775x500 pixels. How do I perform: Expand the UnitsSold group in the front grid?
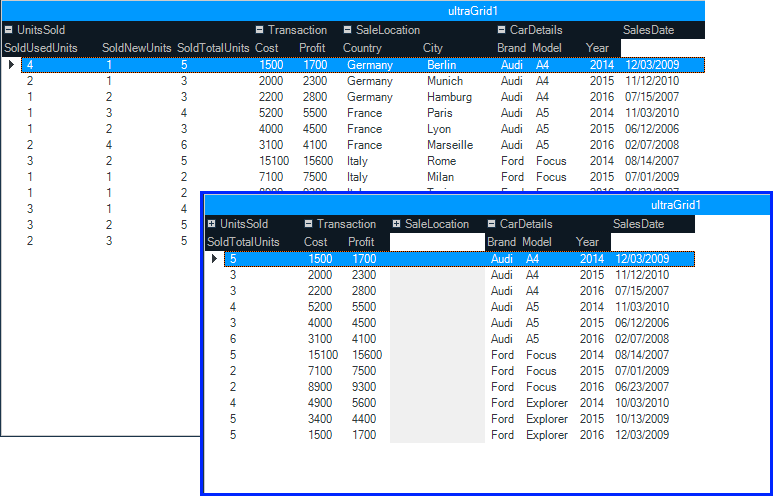pyautogui.click(x=212, y=224)
